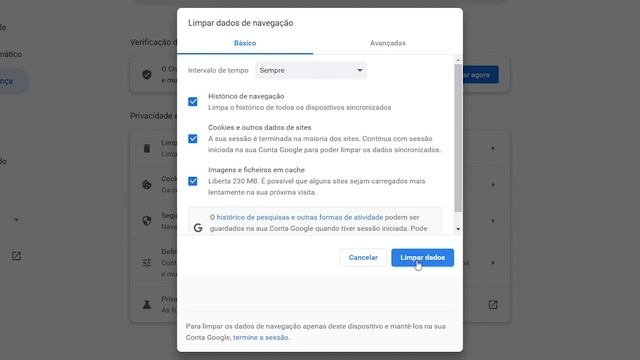Open the outras formas de atividade link

(340, 217)
